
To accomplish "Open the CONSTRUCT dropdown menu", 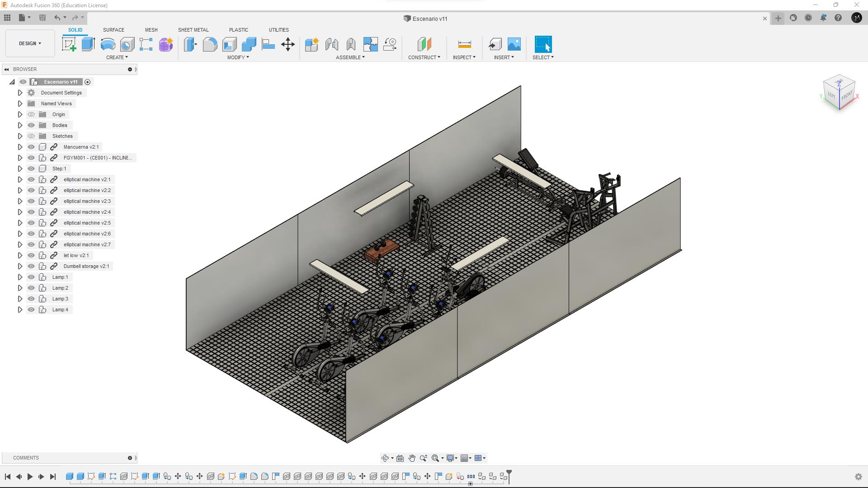I will [424, 57].
